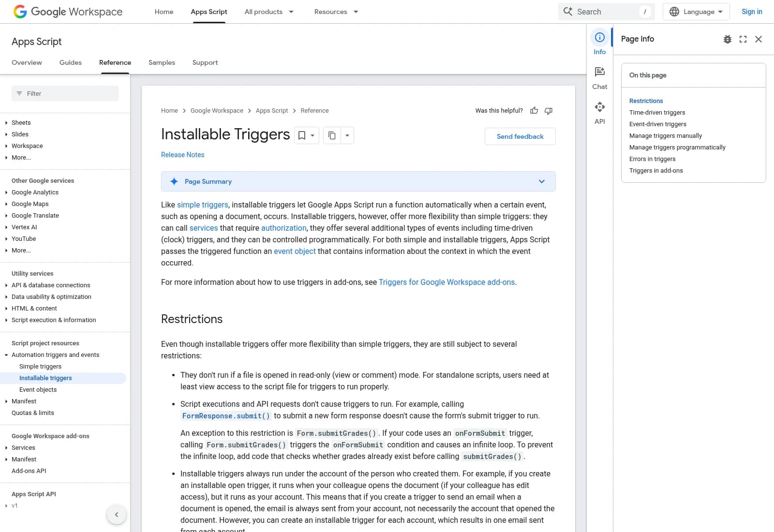Expand Page info panel to fullscreen
The image size is (774, 532).
pyautogui.click(x=743, y=39)
